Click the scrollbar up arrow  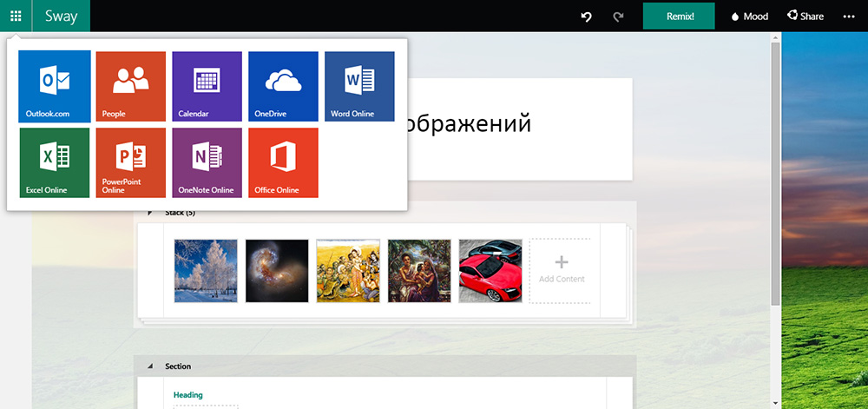pos(775,37)
